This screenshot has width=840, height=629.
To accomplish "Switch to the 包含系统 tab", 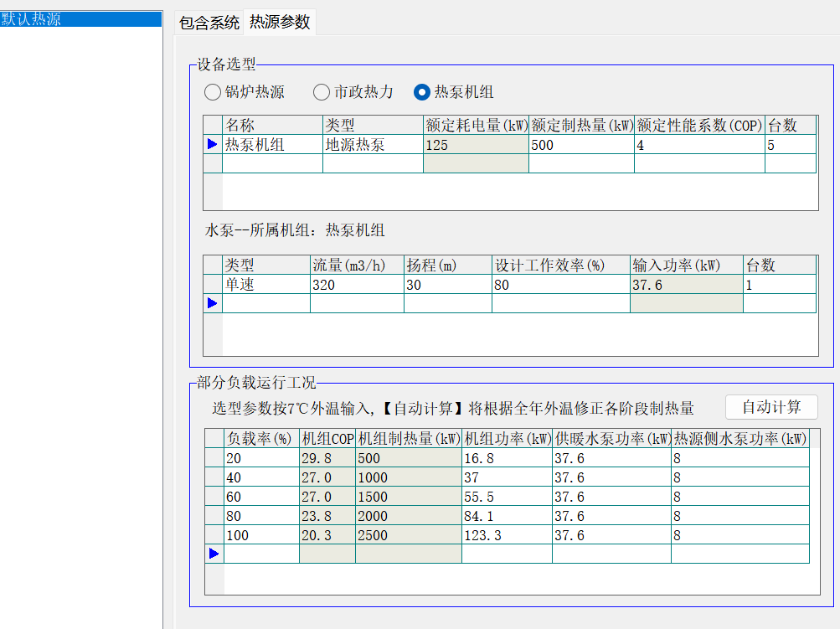I will click(x=209, y=23).
